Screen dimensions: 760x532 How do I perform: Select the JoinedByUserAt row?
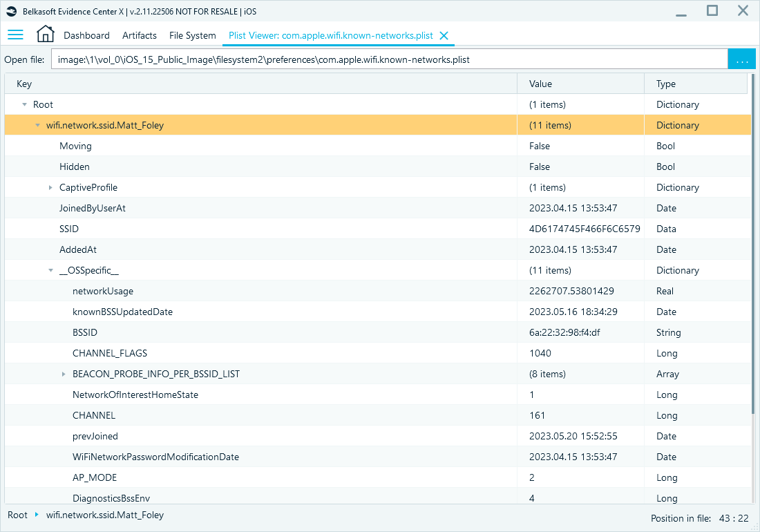[x=377, y=209]
